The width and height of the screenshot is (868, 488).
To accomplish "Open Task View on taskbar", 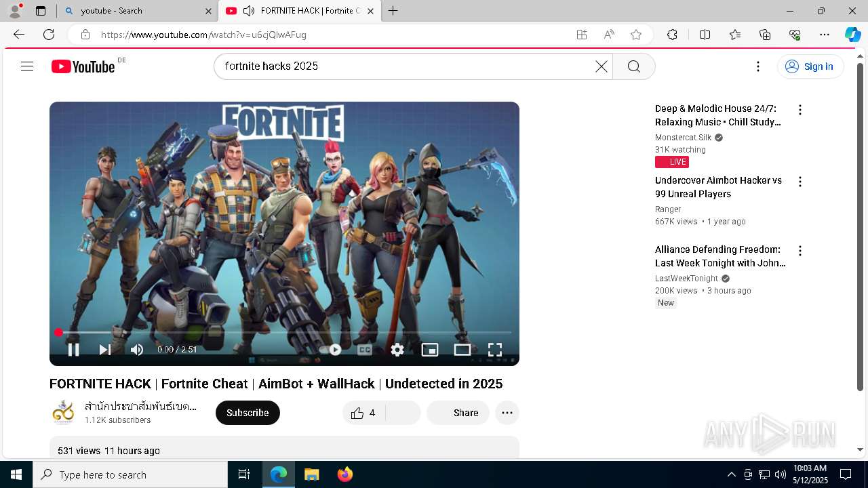I will pyautogui.click(x=244, y=474).
